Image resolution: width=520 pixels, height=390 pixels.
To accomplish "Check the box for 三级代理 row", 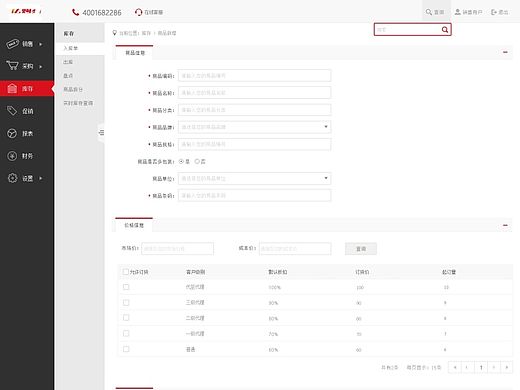I will 126,303.
